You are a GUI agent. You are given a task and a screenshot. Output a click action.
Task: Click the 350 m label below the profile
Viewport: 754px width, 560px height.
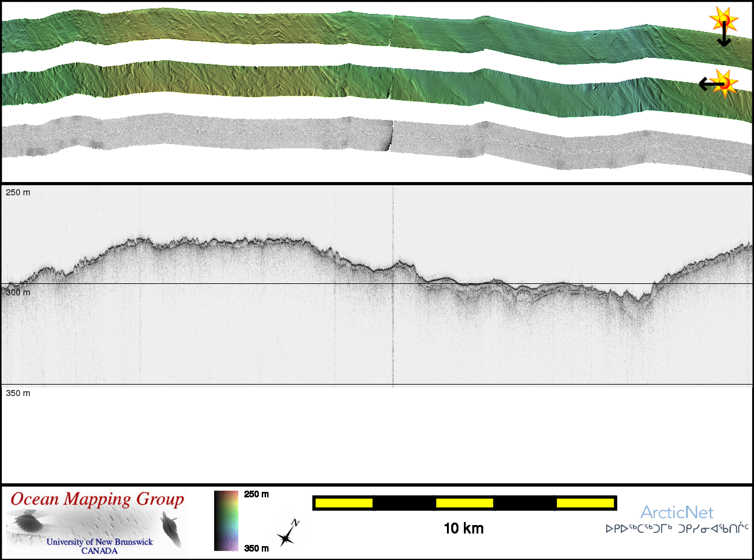coord(17,393)
